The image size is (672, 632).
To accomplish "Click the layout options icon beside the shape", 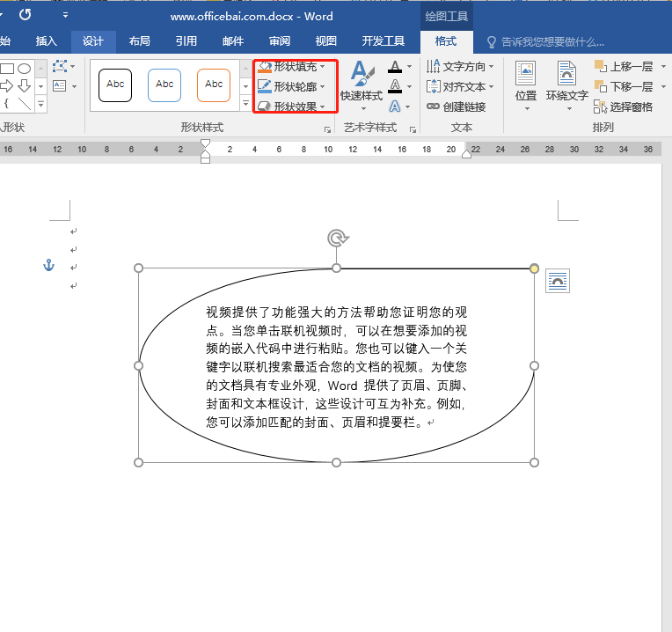I will tap(557, 281).
